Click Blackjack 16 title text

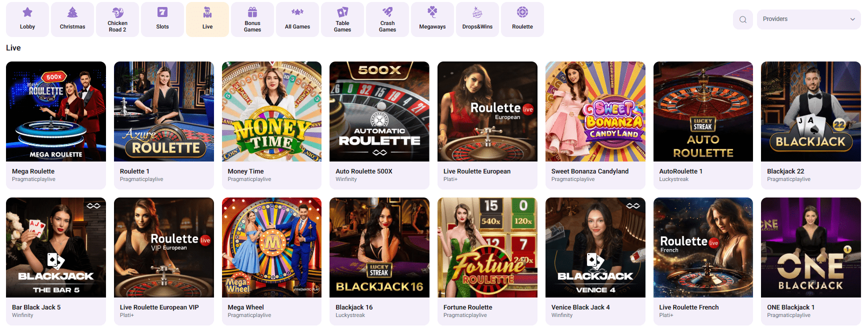pyautogui.click(x=354, y=307)
